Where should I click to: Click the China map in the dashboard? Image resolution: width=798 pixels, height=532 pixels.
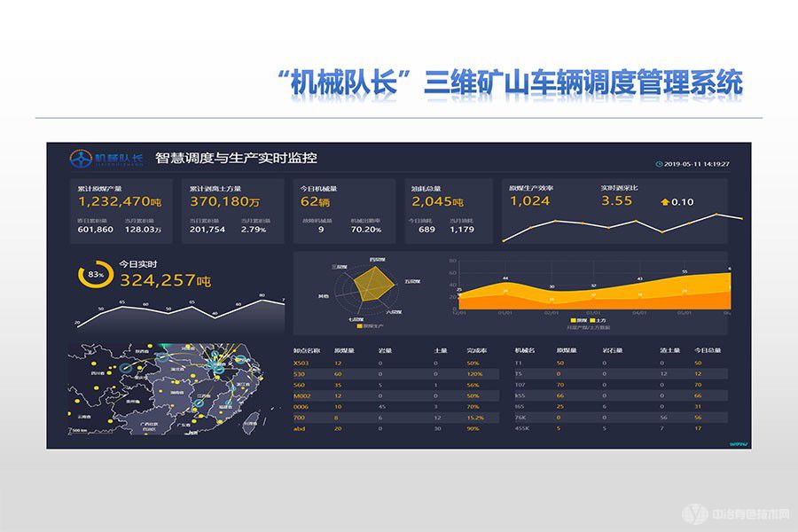(173, 389)
